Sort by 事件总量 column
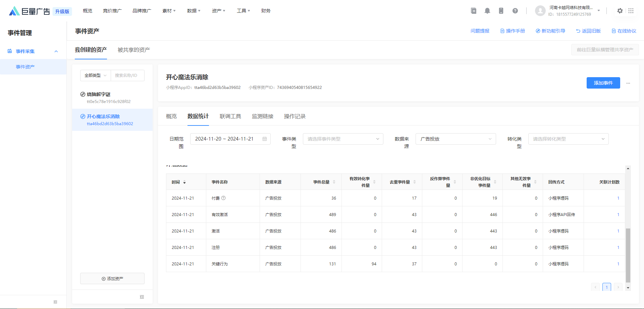The width and height of the screenshot is (644, 309). pos(334,182)
